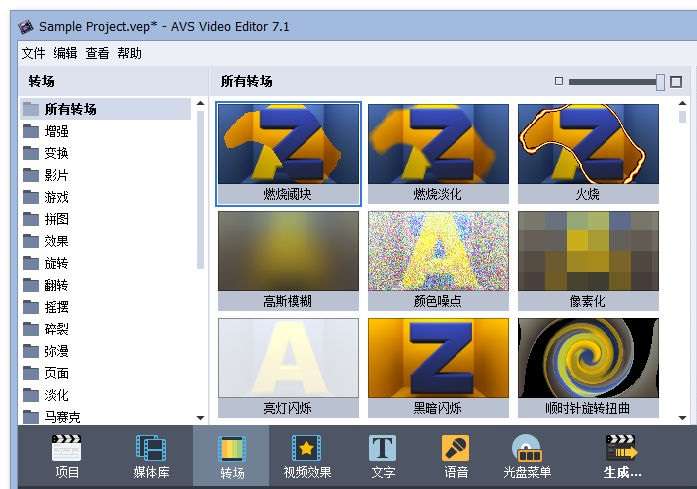Open the 编辑 menu

point(65,53)
